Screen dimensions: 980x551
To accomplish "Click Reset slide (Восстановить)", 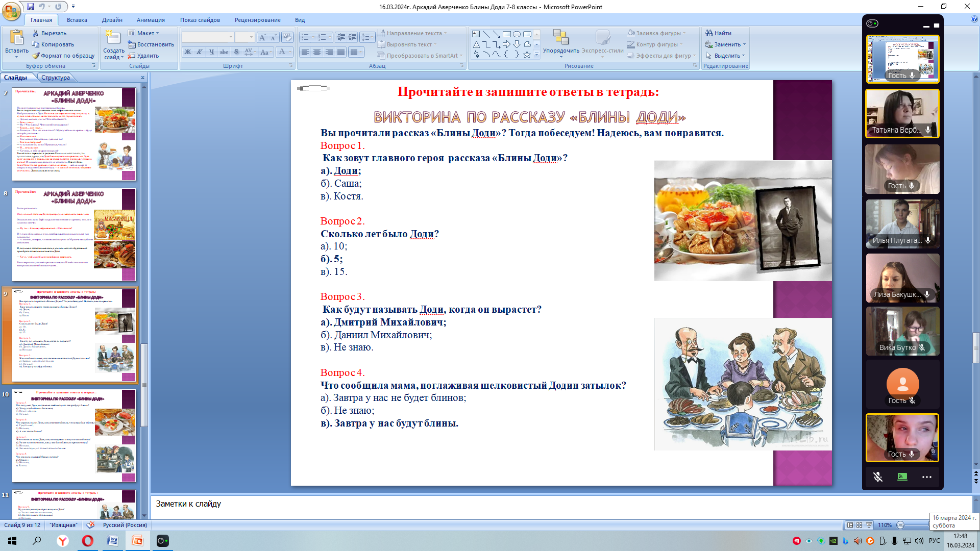I will coord(151,44).
